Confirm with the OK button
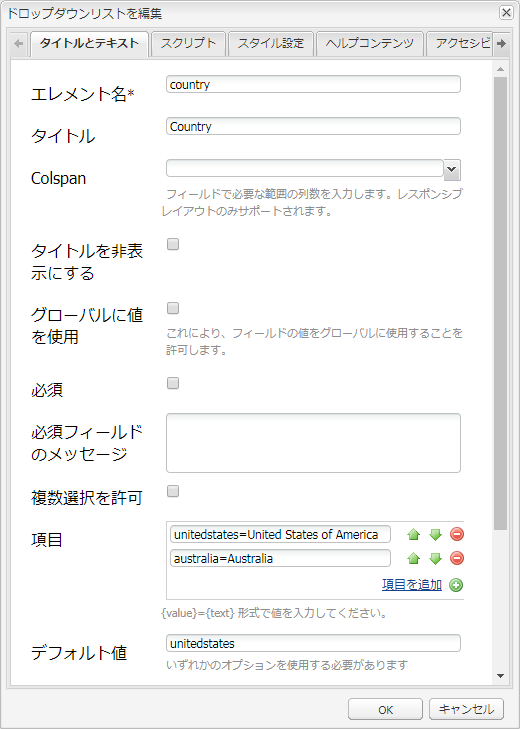Image resolution: width=520 pixels, height=729 pixels. pos(385,709)
